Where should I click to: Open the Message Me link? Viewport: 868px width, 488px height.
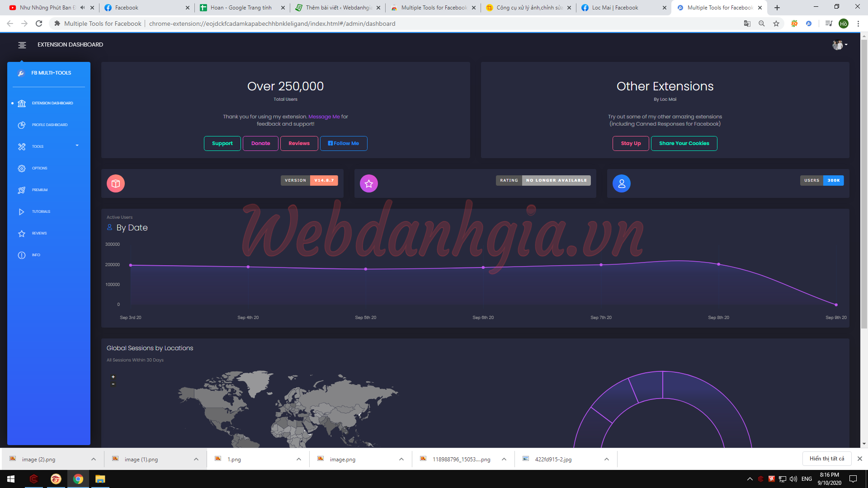(x=325, y=116)
